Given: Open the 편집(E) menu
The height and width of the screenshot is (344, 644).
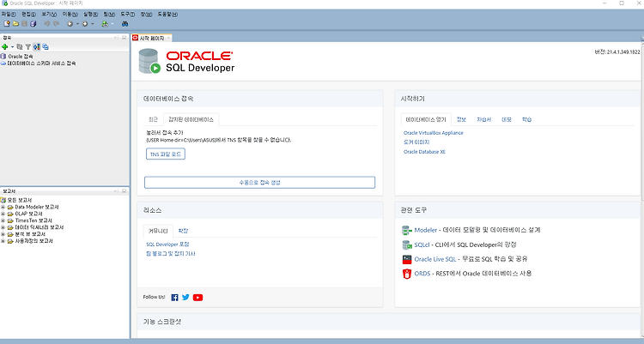Looking at the screenshot, I should click(x=28, y=15).
